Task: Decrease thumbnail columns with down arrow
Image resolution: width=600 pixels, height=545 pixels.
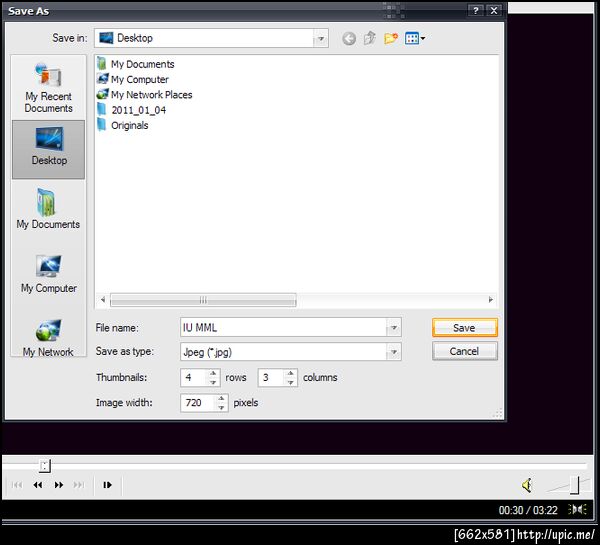Action: [x=291, y=382]
